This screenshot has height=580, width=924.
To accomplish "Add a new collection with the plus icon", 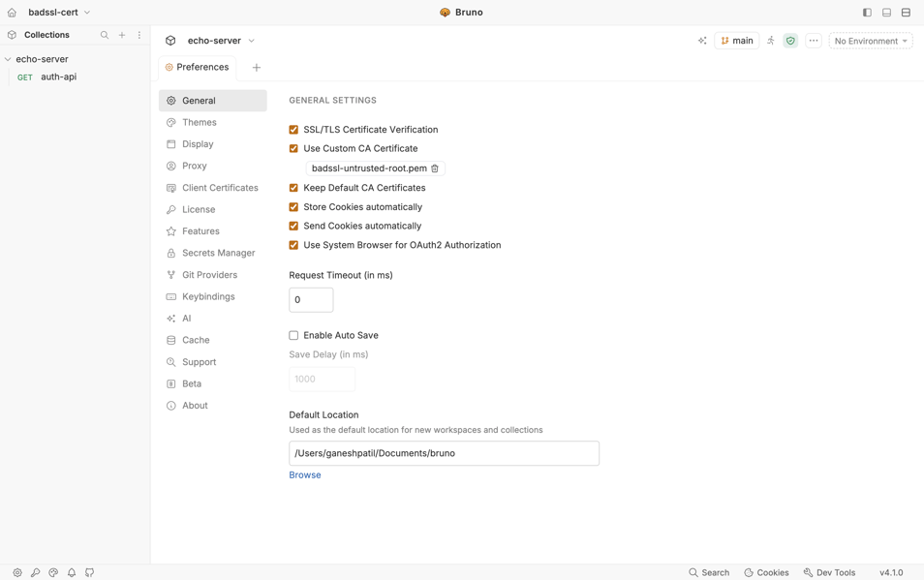I will click(122, 35).
